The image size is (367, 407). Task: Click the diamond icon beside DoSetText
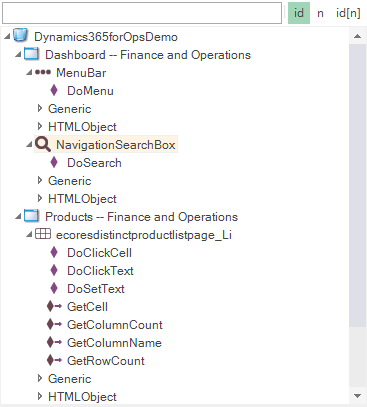(54, 288)
